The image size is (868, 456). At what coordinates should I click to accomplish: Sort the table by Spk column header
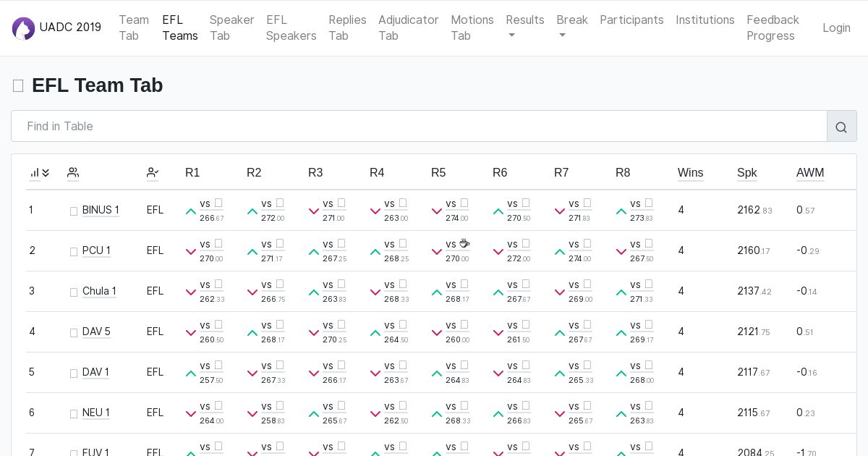click(x=746, y=172)
